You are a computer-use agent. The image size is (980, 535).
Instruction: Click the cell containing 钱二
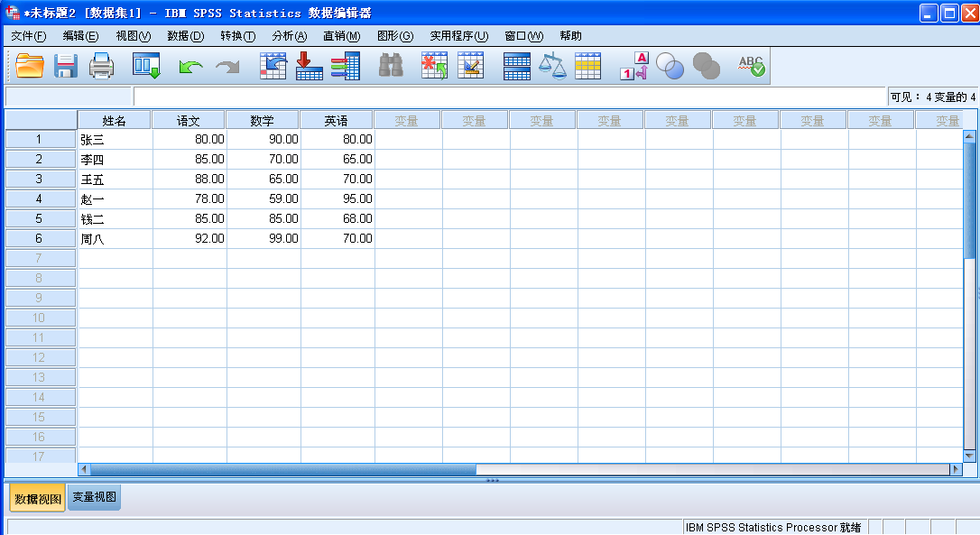(x=115, y=218)
